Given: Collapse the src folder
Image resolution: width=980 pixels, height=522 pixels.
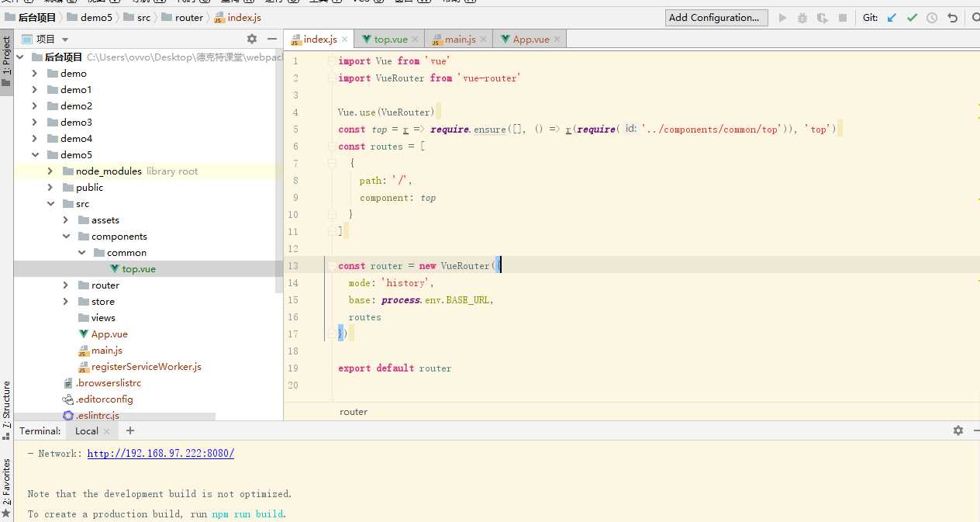Looking at the screenshot, I should (x=50, y=204).
